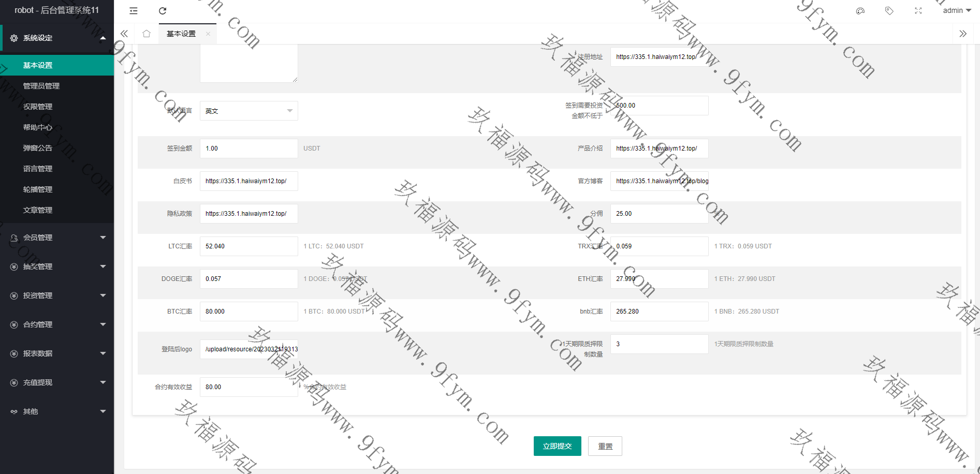The image size is (980, 474).
Task: Open the default language dropdown showing 英文
Action: tap(248, 111)
